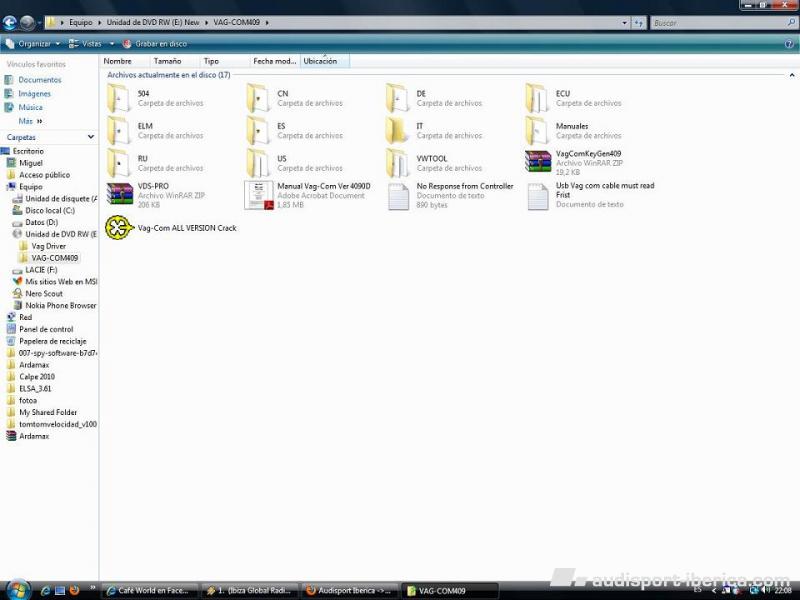Select Manual Vag-Com Ver 409OD PDF
The height and width of the screenshot is (600, 800).
[309, 195]
